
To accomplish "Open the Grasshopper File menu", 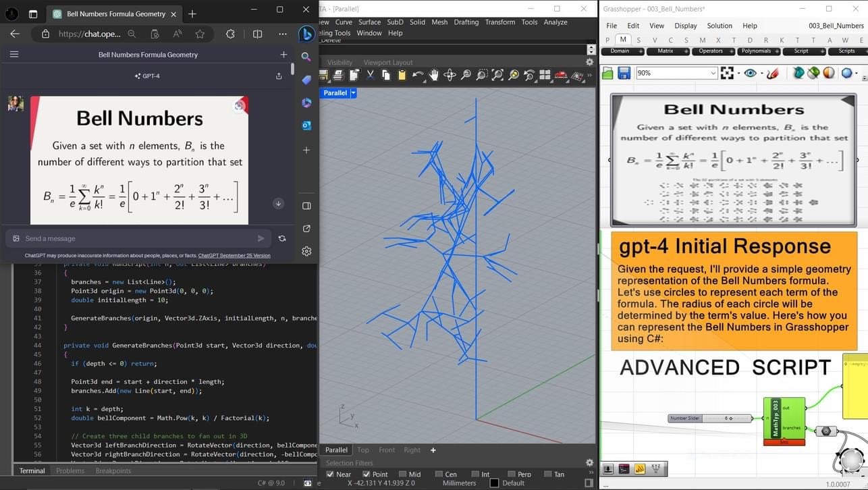I will tap(612, 26).
